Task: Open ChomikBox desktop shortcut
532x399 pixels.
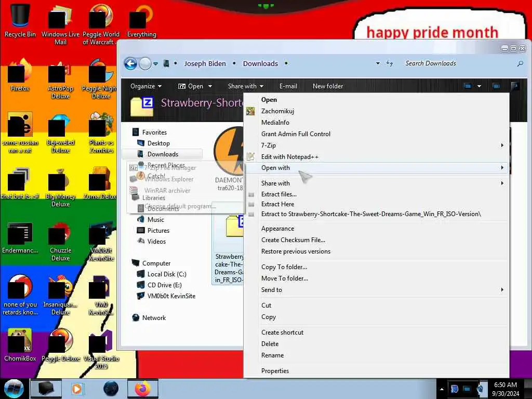Action: (20, 345)
